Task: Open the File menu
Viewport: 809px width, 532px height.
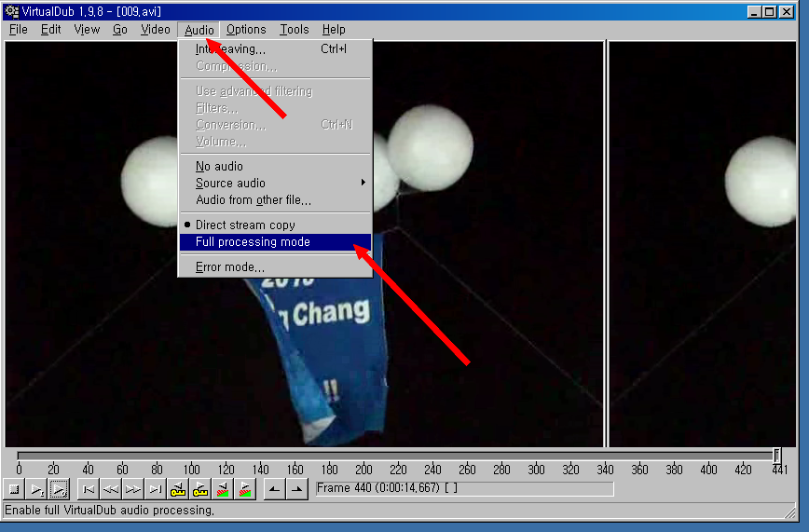Action: pos(19,30)
